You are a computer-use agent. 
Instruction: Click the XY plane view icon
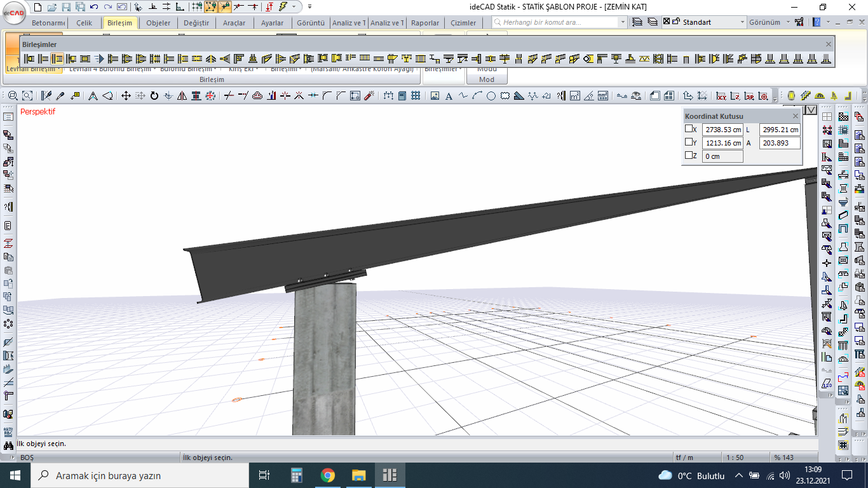(721, 96)
